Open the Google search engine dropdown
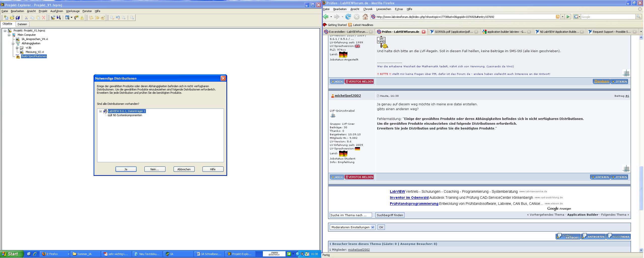This screenshot has height=258, width=644. [x=577, y=17]
